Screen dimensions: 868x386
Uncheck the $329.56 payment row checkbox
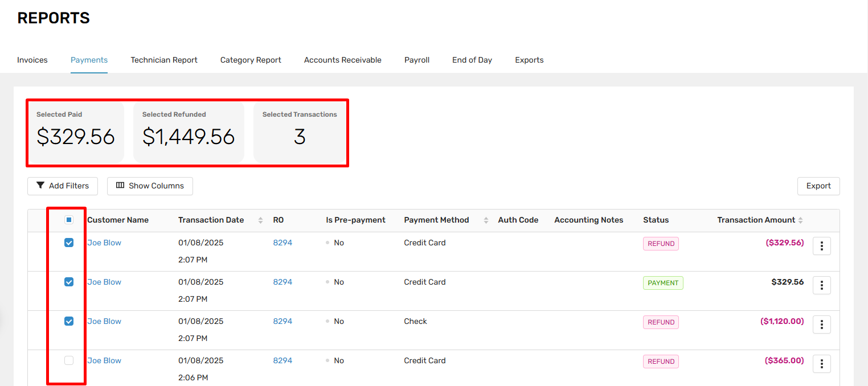tap(69, 282)
